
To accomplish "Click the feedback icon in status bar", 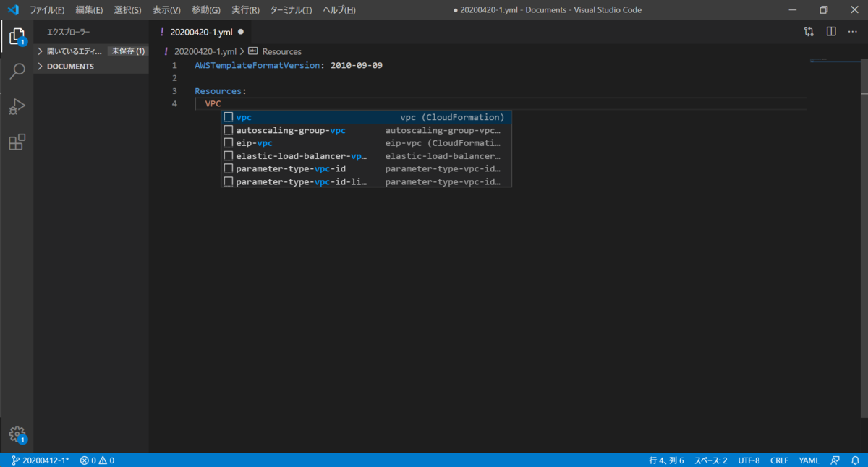I will (835, 460).
